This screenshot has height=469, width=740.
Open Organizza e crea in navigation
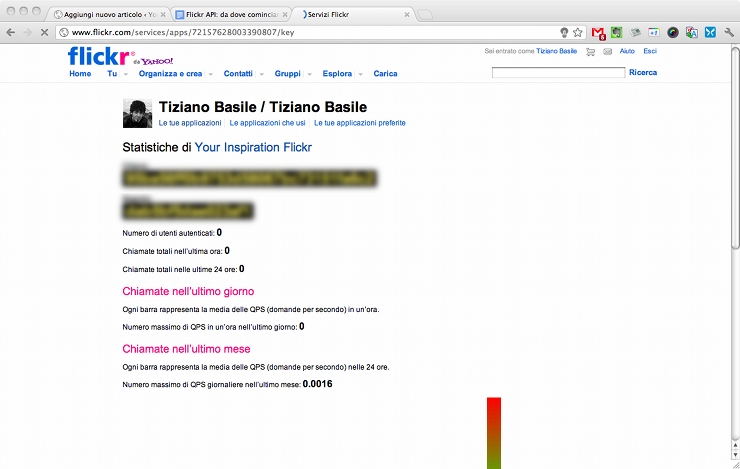[170, 74]
